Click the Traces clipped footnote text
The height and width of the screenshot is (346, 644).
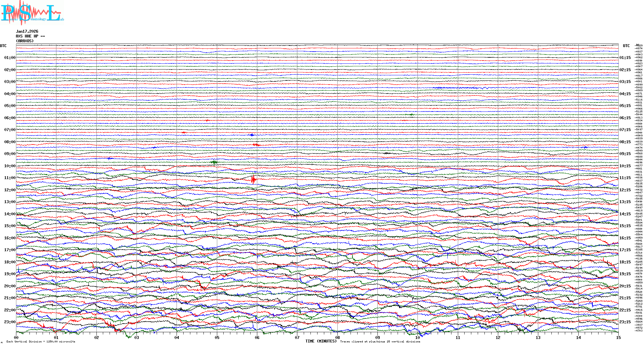380,342
